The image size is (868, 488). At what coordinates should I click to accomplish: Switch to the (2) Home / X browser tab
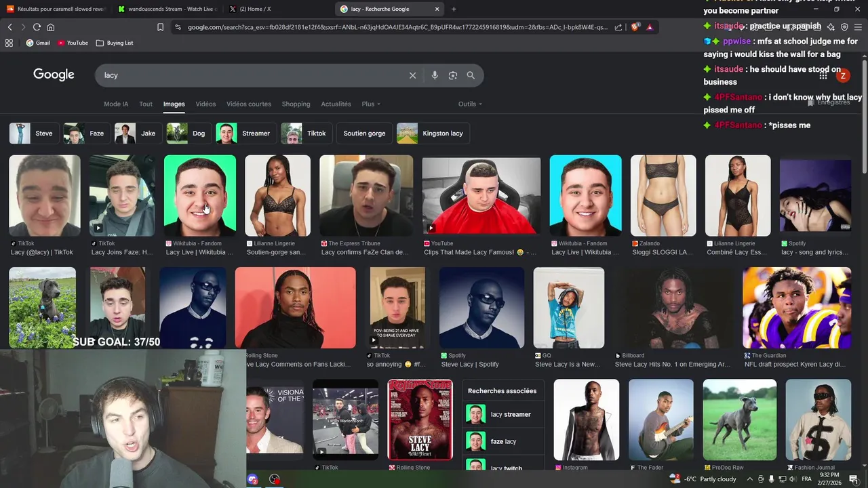click(277, 9)
